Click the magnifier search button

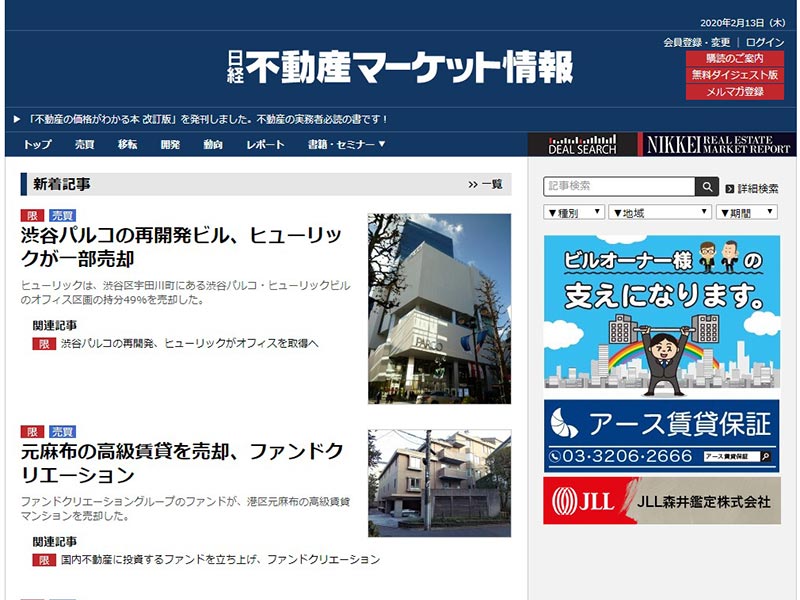[707, 187]
